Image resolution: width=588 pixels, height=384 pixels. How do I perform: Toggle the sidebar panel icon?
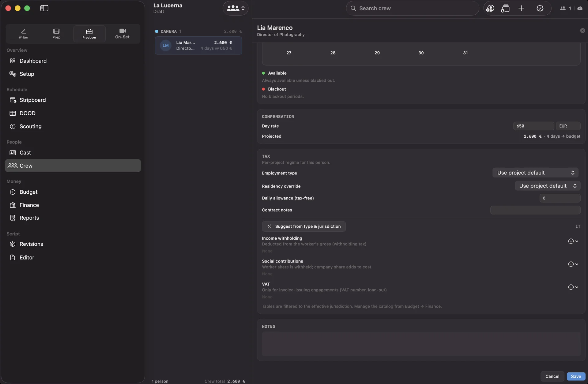[44, 8]
